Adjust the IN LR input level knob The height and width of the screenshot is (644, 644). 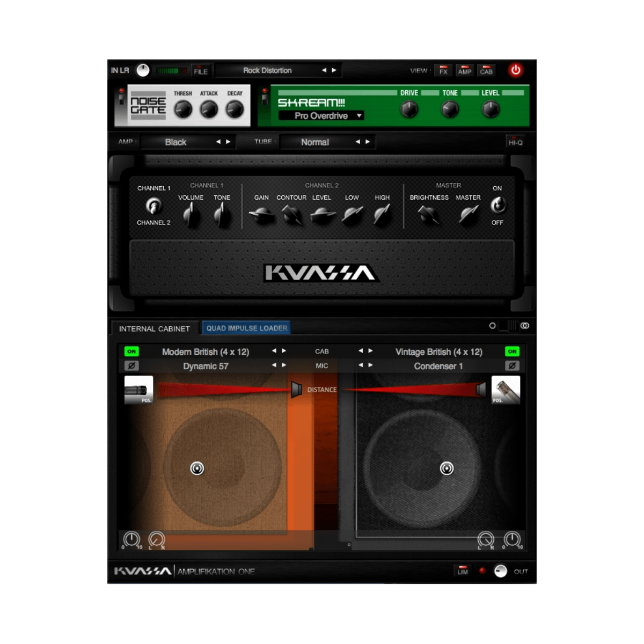click(143, 70)
